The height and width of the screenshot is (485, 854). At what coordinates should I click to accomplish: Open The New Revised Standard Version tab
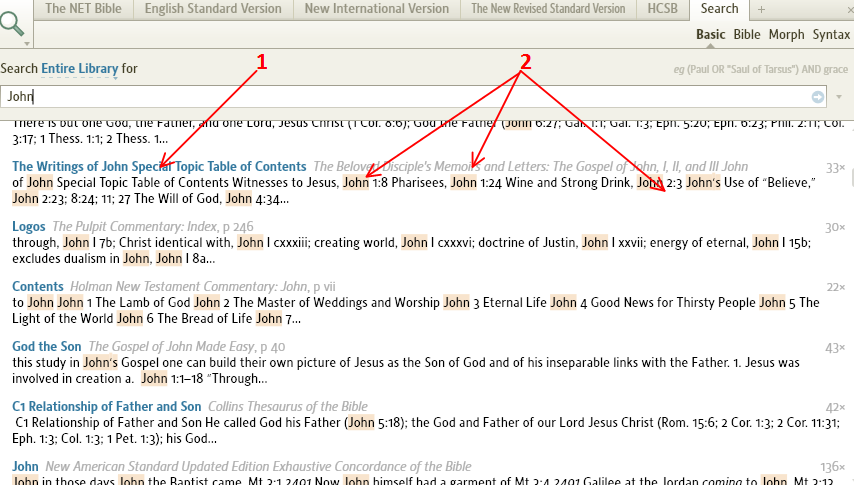(x=548, y=9)
